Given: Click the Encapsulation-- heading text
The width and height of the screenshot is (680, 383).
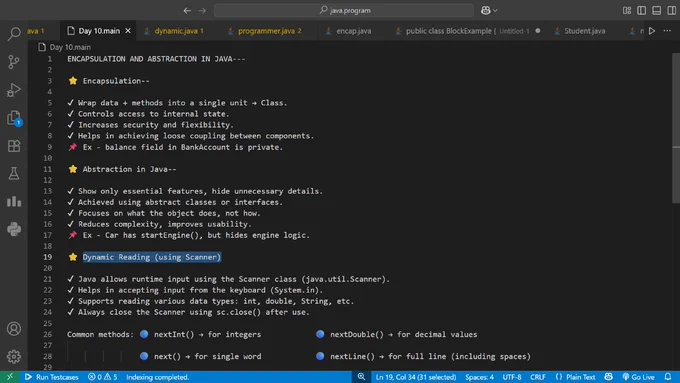Looking at the screenshot, I should (116, 81).
